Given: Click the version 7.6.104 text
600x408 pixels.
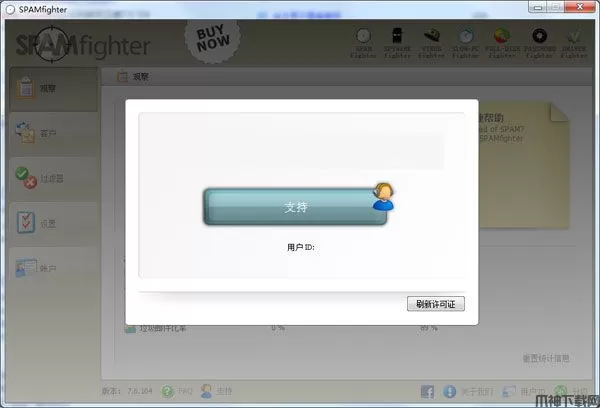Looking at the screenshot, I should (127, 391).
